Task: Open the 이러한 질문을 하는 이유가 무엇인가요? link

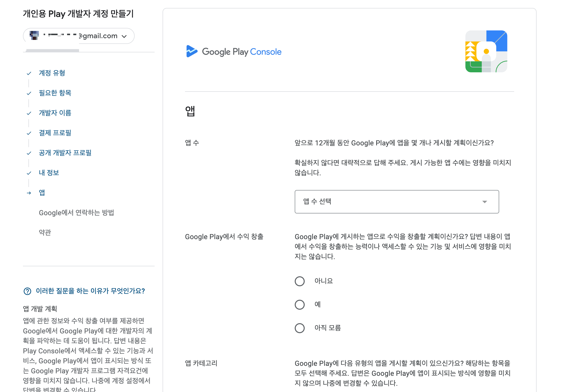Action: pyautogui.click(x=90, y=291)
